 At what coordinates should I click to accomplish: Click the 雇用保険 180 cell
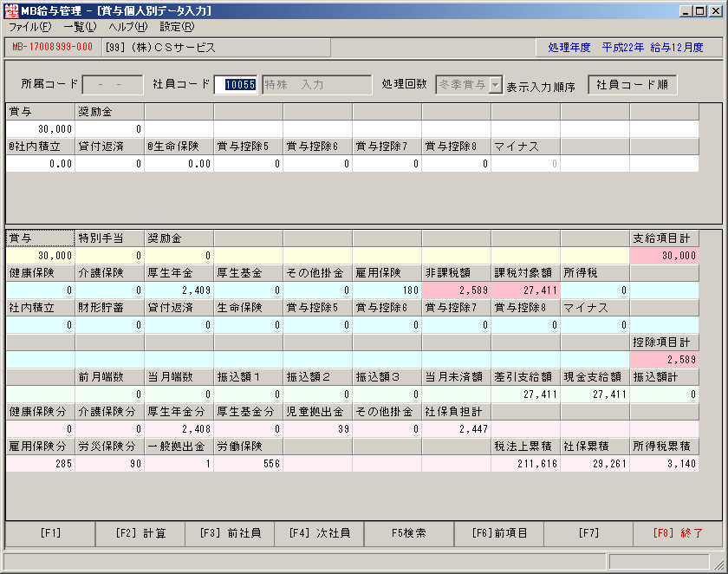(387, 290)
